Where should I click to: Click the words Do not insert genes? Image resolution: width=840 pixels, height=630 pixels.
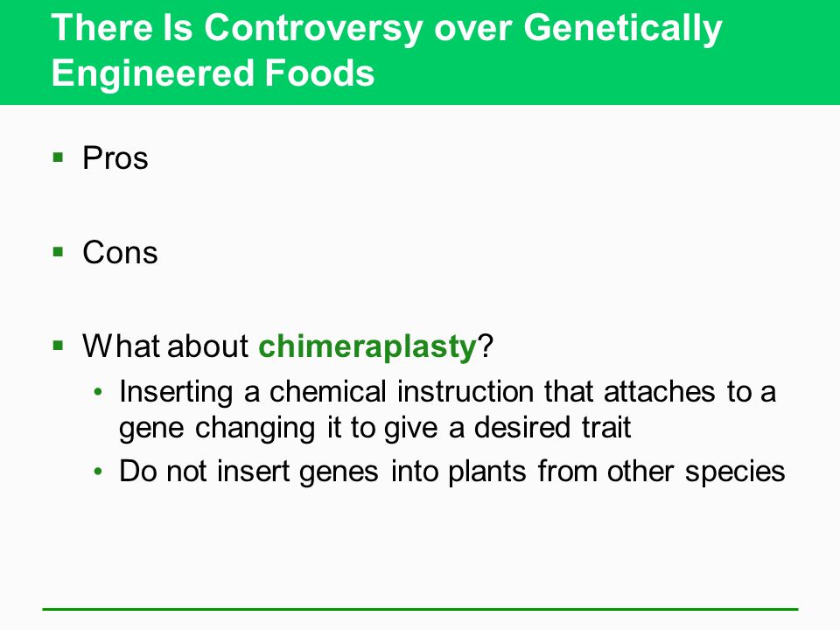click(248, 472)
